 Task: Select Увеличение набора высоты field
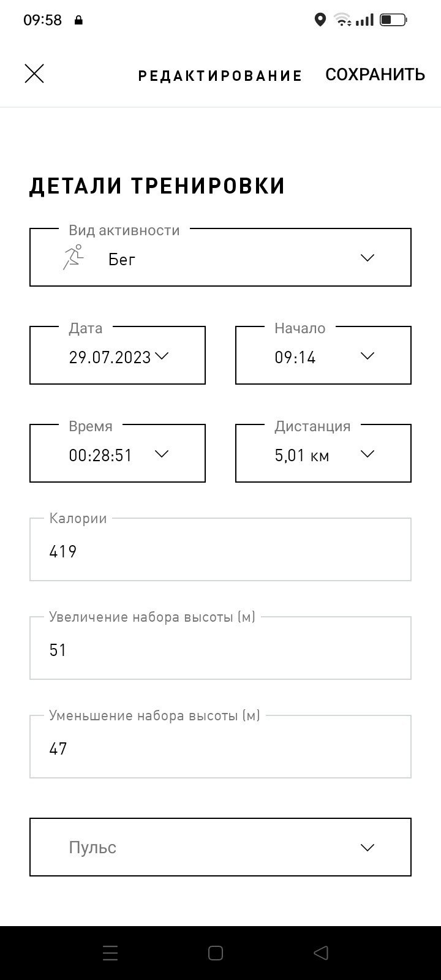(221, 648)
